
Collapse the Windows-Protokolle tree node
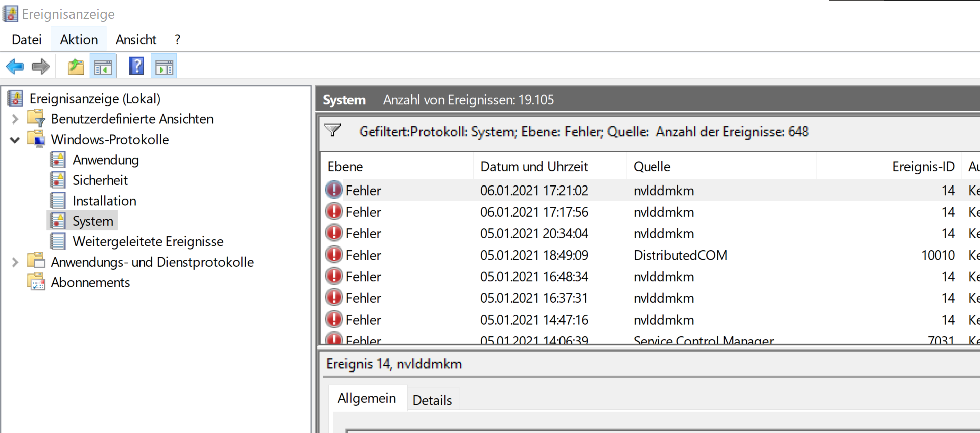click(15, 140)
